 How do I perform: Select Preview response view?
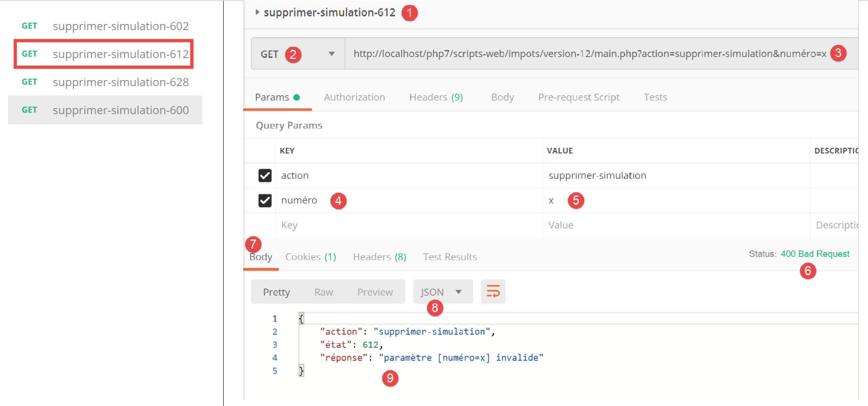point(375,292)
